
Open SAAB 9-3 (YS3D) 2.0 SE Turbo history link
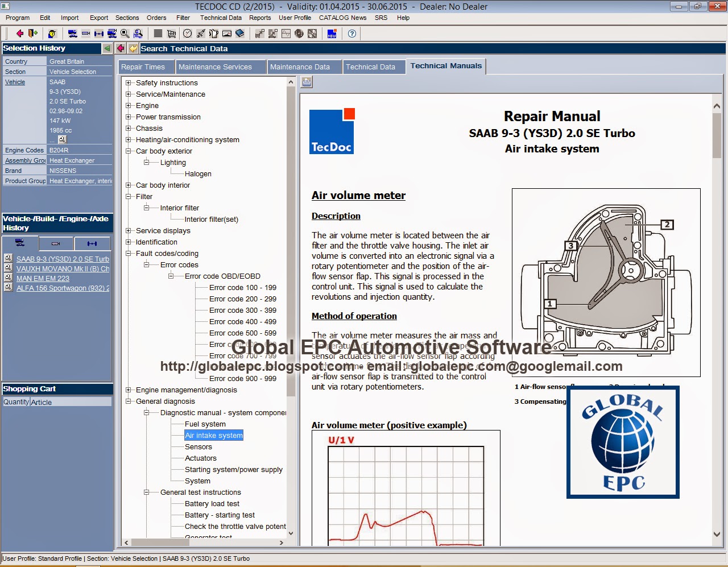(63, 259)
